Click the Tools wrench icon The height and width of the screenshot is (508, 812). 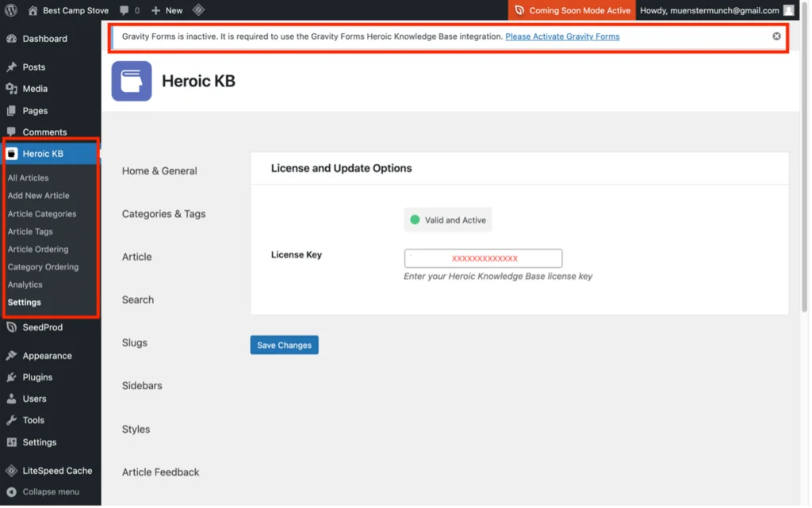coord(11,421)
